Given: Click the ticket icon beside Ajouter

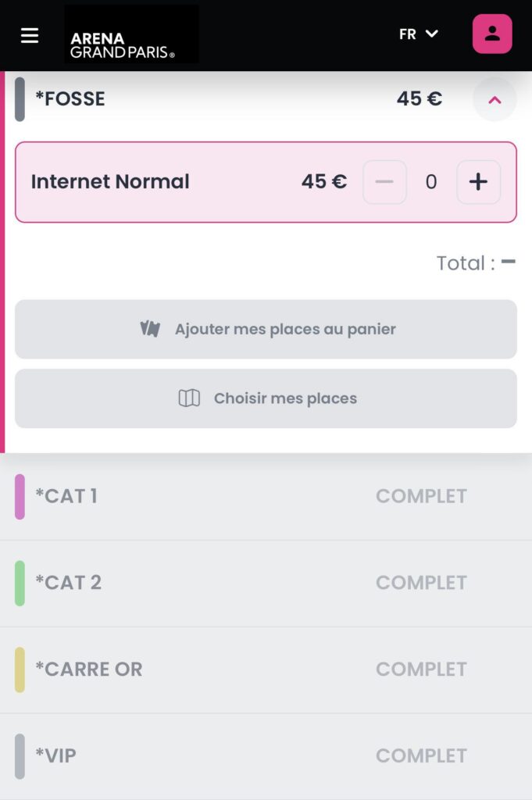Looking at the screenshot, I should coord(150,329).
